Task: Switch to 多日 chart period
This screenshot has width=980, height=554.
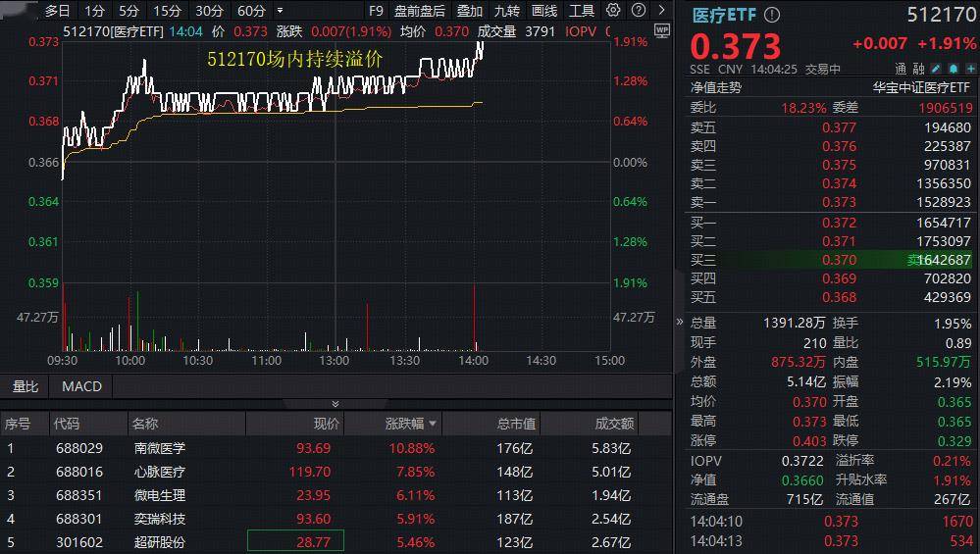Action: 57,11
